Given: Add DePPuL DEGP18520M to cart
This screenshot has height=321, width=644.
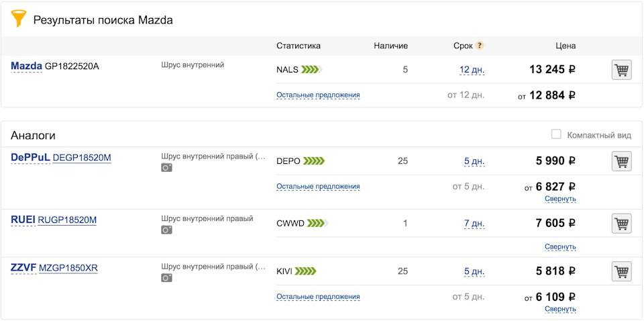Looking at the screenshot, I should 621,161.
